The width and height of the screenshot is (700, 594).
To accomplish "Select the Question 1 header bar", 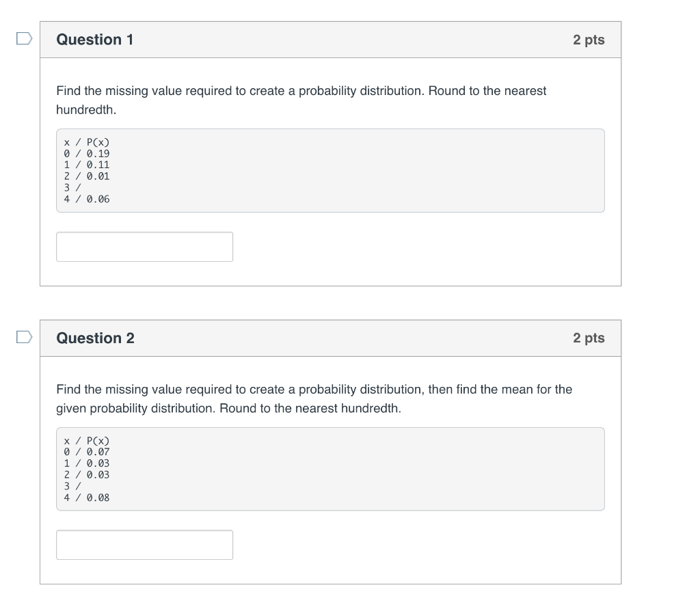I will coord(331,40).
